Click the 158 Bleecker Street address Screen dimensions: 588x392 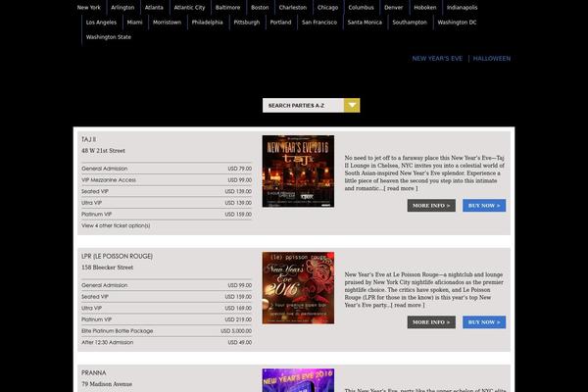[108, 268]
